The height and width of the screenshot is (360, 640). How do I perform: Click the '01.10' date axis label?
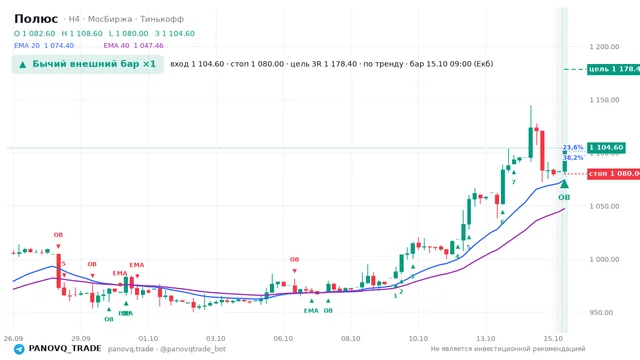(x=148, y=339)
